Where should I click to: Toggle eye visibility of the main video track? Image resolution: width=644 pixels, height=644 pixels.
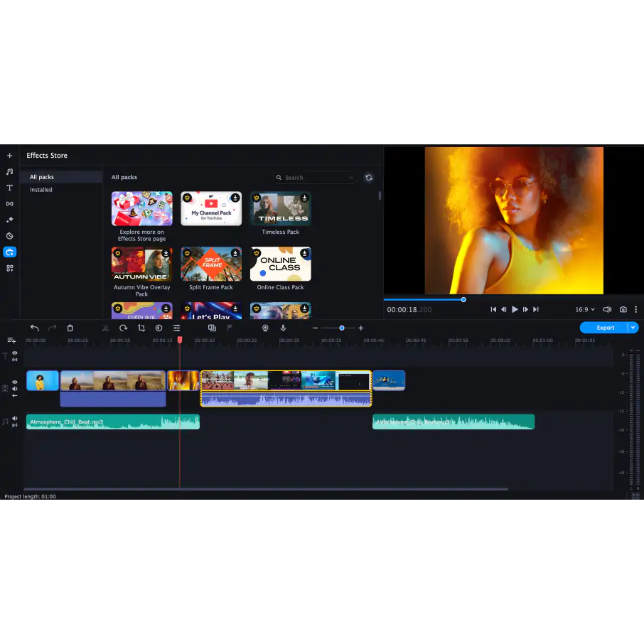coord(15,382)
